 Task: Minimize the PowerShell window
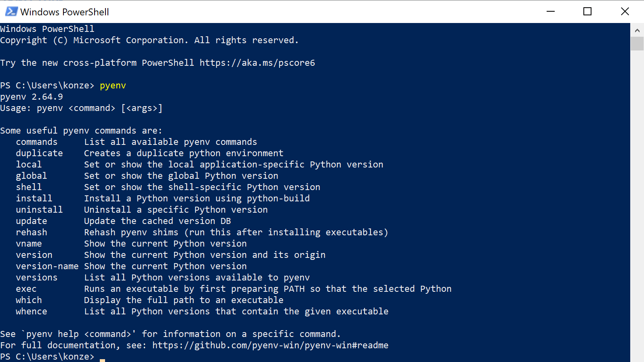(x=550, y=11)
